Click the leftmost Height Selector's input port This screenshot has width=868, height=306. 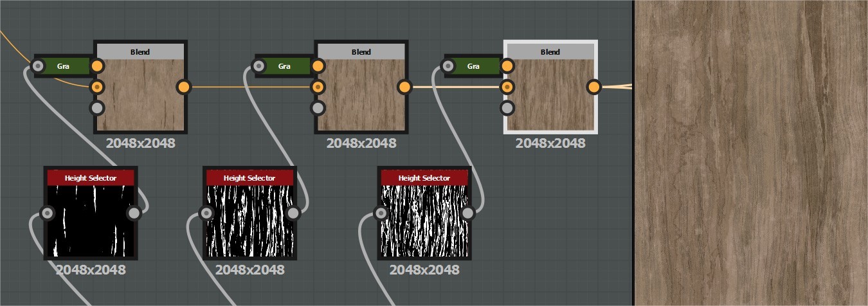(47, 213)
